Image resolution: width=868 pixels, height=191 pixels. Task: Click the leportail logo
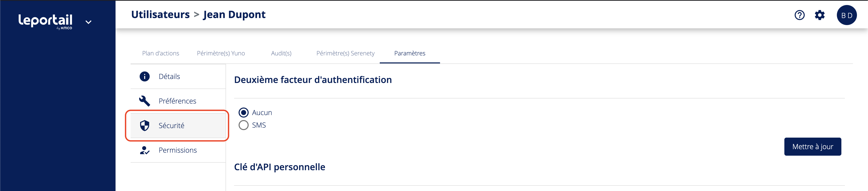pos(45,21)
